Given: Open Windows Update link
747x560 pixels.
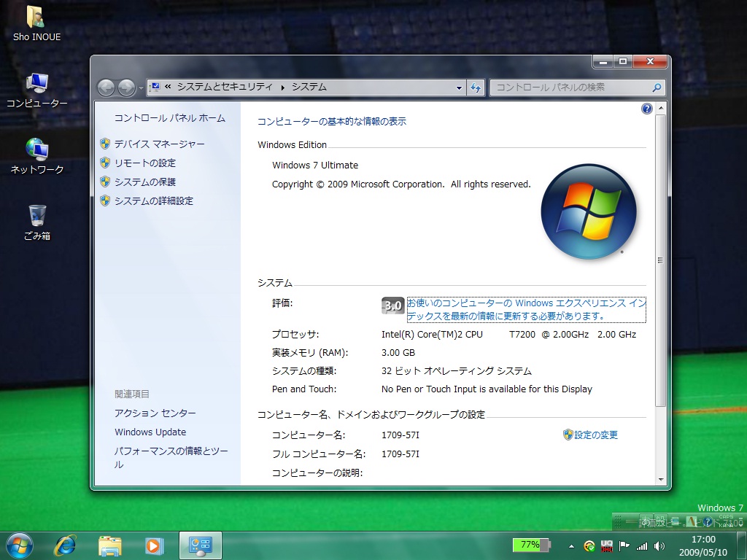Looking at the screenshot, I should tap(150, 432).
